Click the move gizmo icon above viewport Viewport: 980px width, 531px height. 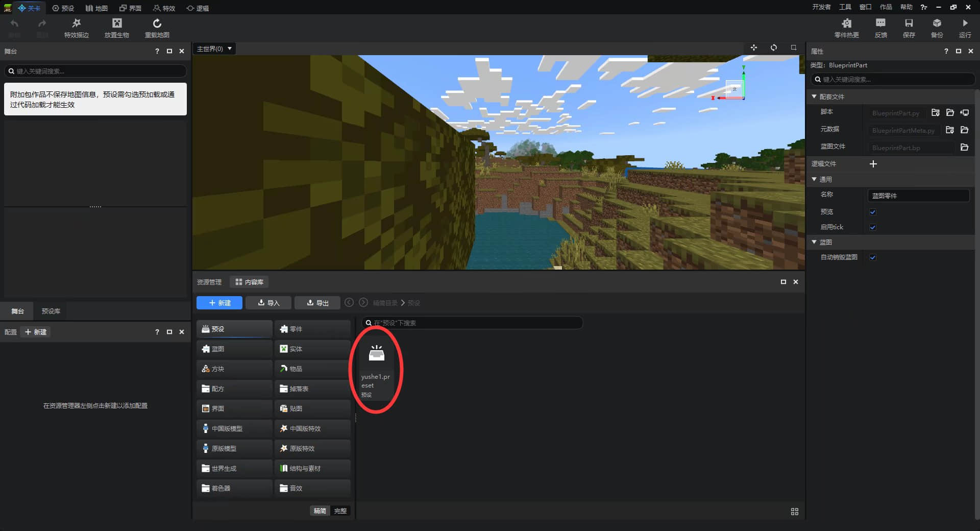click(x=754, y=47)
